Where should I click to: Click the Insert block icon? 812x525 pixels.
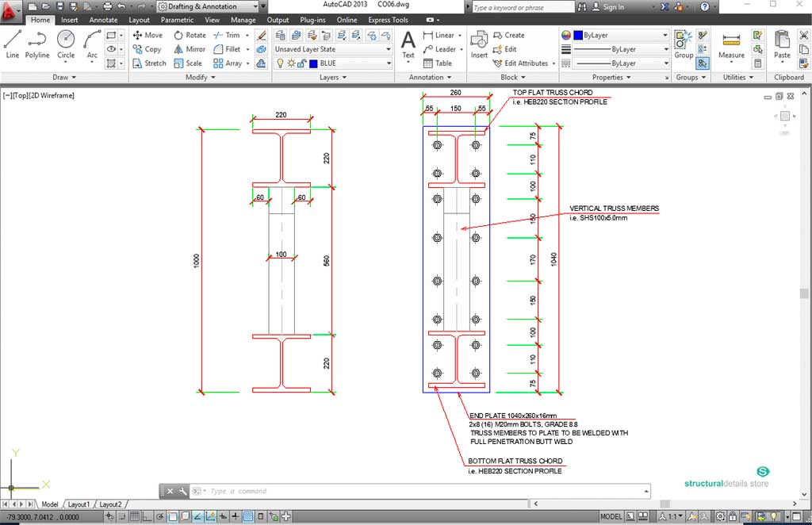click(x=479, y=44)
